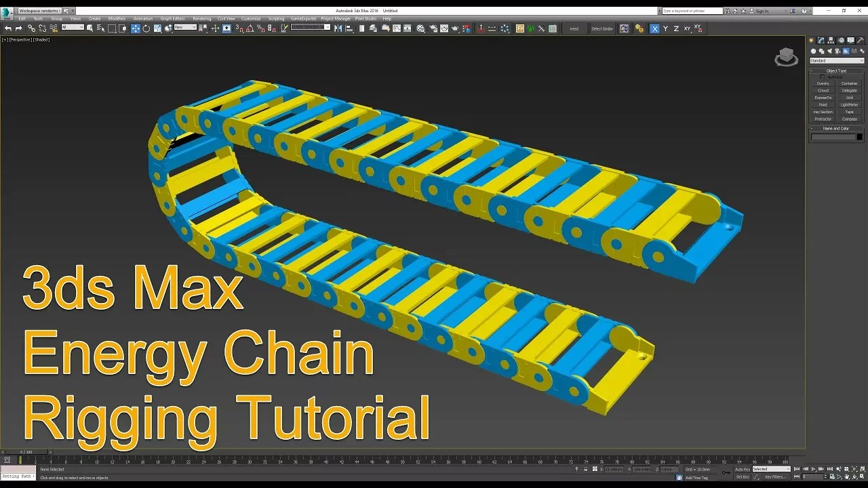Toggle the 3D Snaps icon
Image resolution: width=868 pixels, height=488 pixels.
[239, 28]
